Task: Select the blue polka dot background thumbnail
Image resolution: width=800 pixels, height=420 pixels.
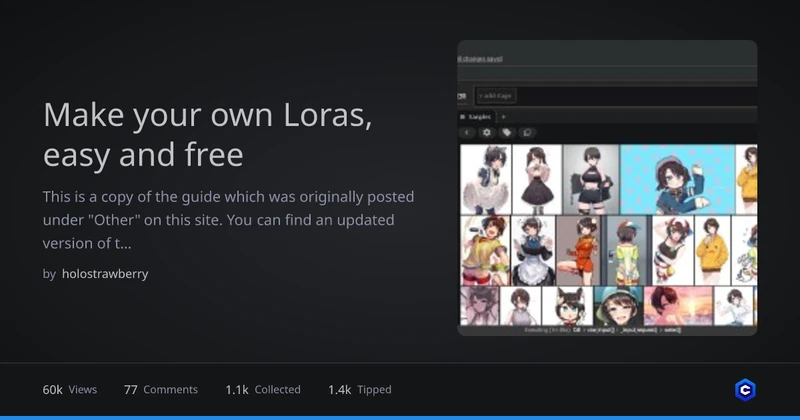Action: point(678,179)
